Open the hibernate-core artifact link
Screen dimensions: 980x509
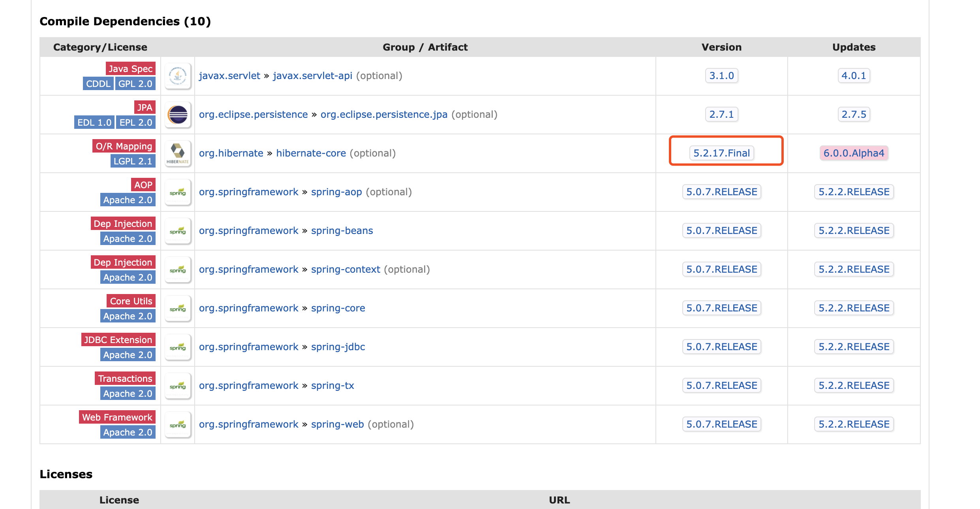pos(311,153)
